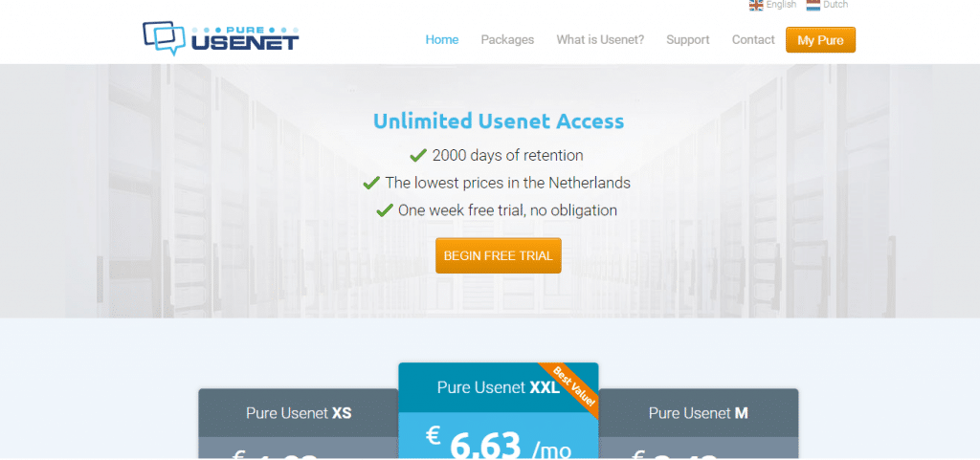Click the BEGIN FREE TRIAL button
Screen dimensions: 980x460
498,255
